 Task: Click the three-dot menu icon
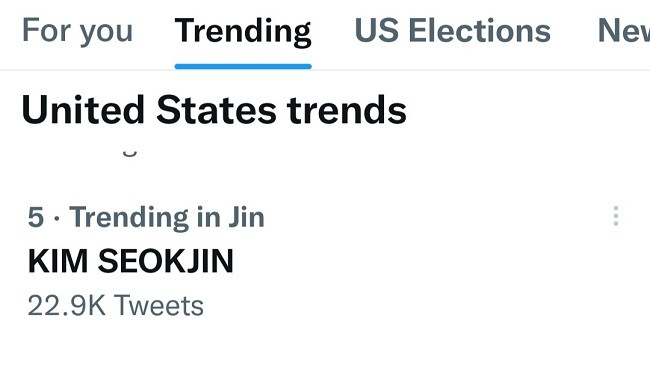coord(616,216)
